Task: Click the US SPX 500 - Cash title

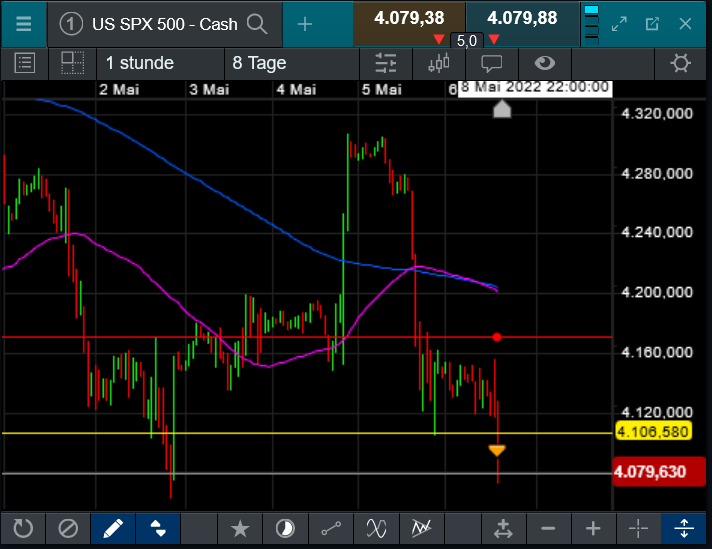Action: 164,24
